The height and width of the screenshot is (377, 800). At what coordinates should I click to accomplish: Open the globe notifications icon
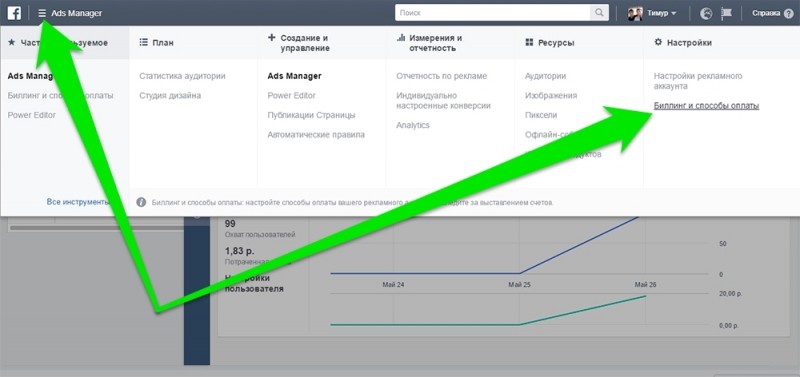pyautogui.click(x=706, y=13)
